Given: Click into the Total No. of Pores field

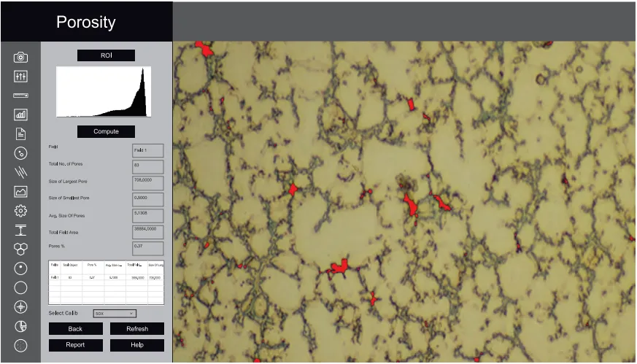Looking at the screenshot, I should tap(148, 167).
